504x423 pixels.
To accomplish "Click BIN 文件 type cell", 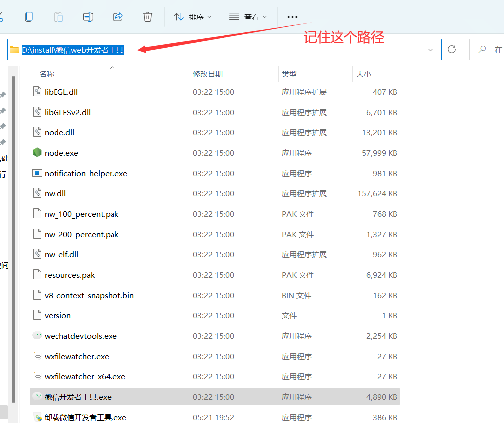I will [297, 296].
